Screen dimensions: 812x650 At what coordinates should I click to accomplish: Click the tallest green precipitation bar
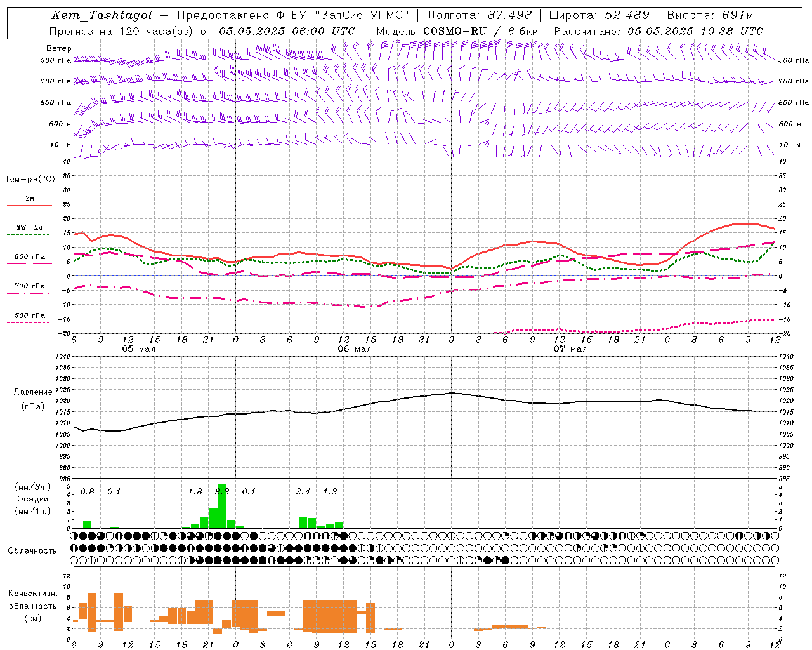pyautogui.click(x=222, y=506)
